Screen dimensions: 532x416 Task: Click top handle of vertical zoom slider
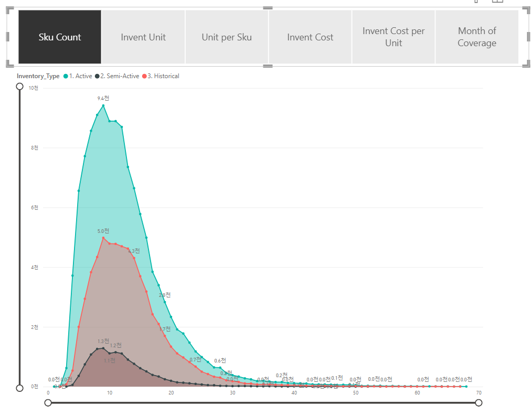point(20,87)
